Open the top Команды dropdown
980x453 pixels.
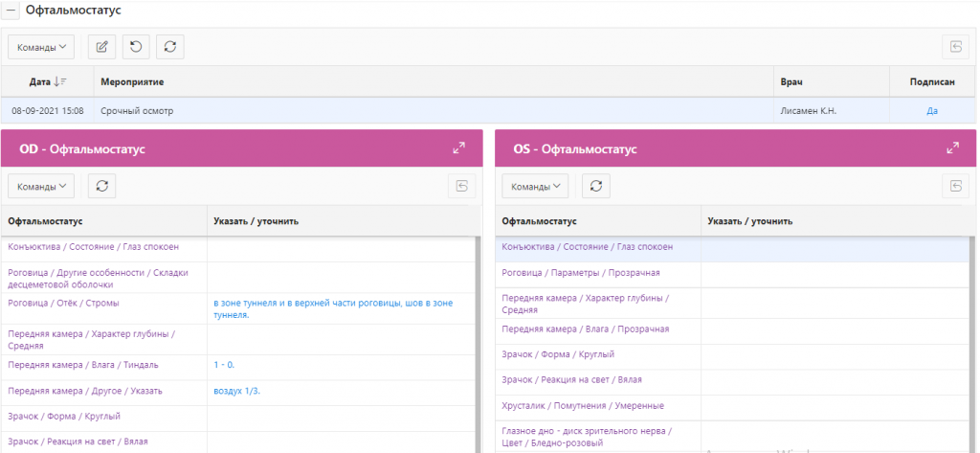41,46
